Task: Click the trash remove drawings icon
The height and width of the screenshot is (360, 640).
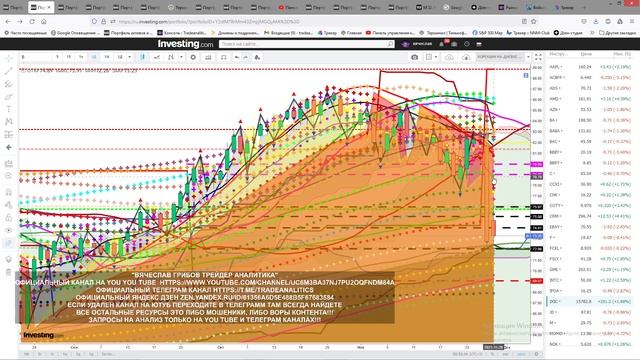Action: tap(9, 272)
